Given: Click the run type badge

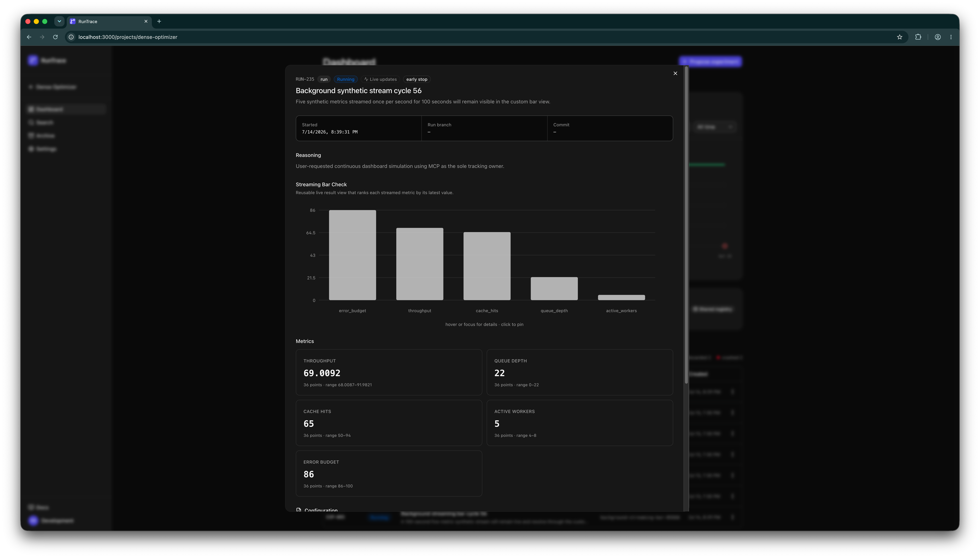Looking at the screenshot, I should [x=324, y=79].
